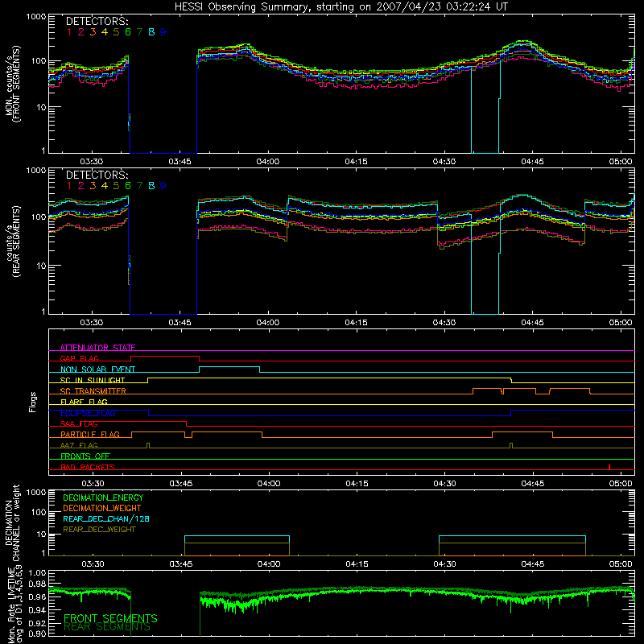Select detector 2 in rear segments legend
The image size is (644, 644).
pos(81,186)
